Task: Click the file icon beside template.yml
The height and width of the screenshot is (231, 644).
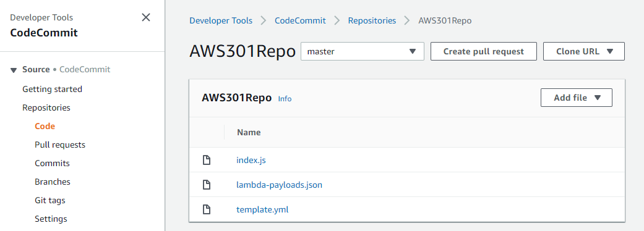Action: 207,209
